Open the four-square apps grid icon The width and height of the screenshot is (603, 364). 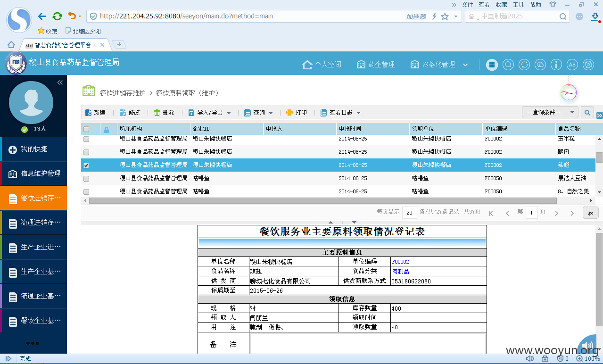point(492,65)
